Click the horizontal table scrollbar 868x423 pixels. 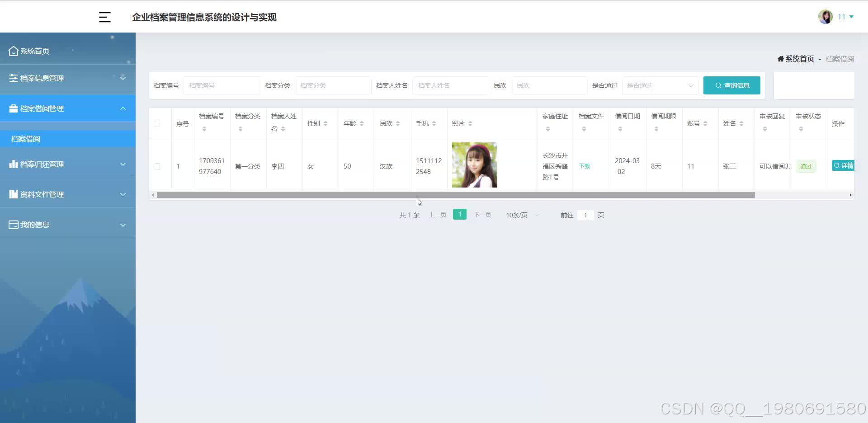pos(456,195)
